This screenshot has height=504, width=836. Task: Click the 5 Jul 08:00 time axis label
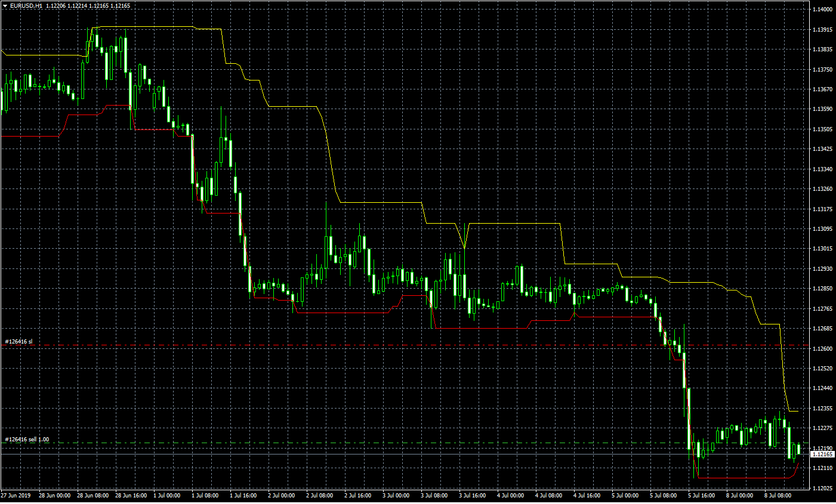pos(663,496)
